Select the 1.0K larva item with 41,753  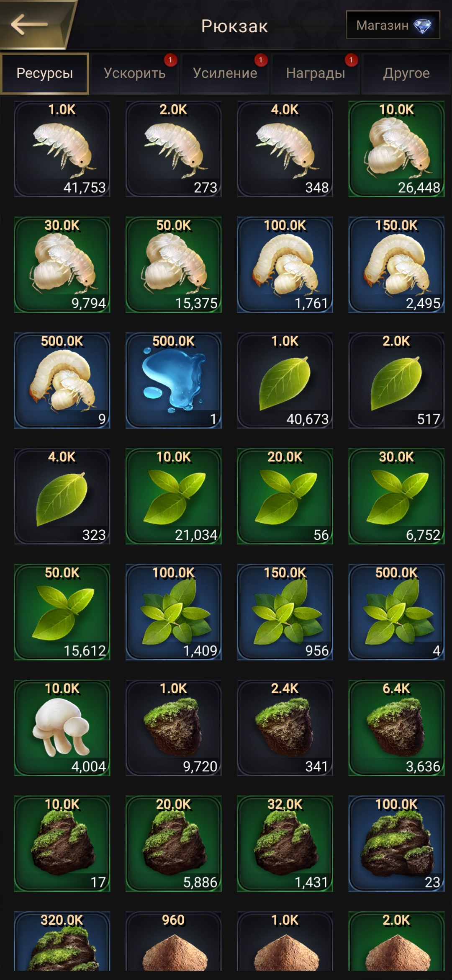pos(62,149)
